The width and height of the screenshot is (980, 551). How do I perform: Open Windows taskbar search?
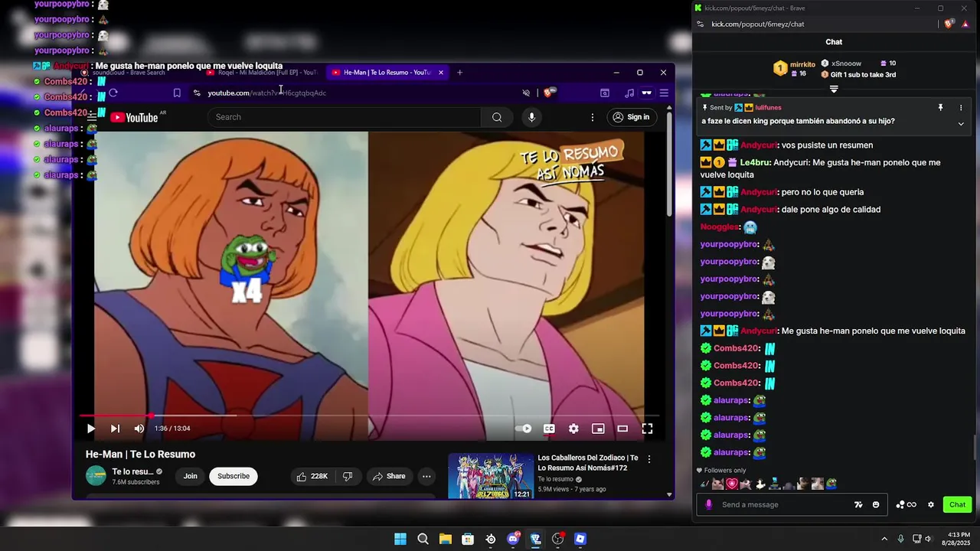pos(423,539)
